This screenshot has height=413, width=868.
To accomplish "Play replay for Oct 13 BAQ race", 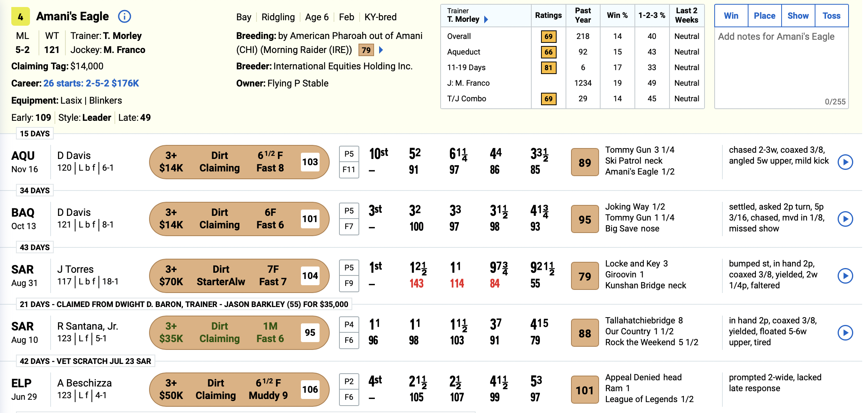I will coord(845,219).
